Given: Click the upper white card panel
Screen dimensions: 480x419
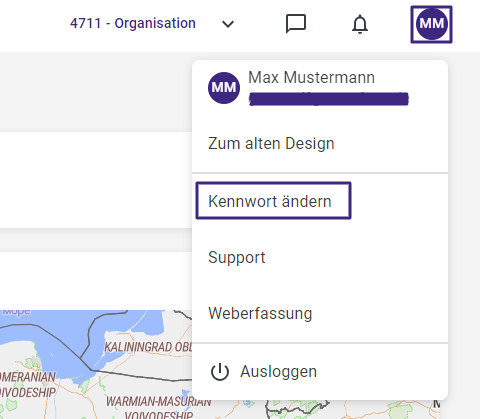Looking at the screenshot, I should (96, 180).
